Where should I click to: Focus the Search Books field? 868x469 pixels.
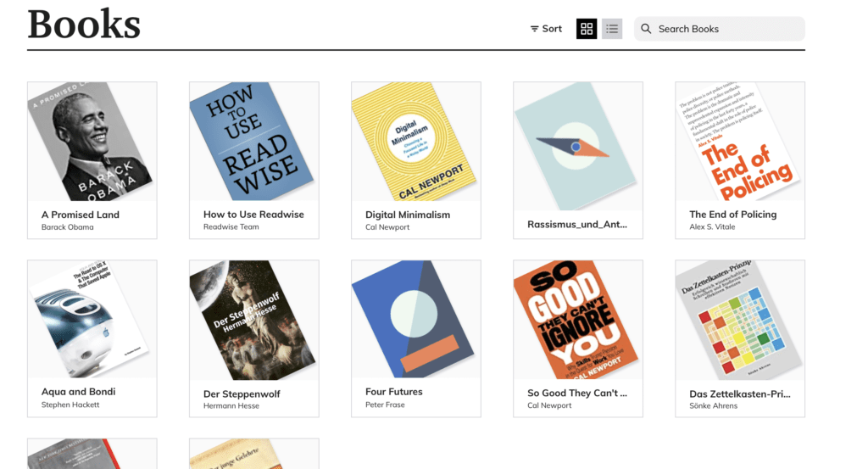pyautogui.click(x=720, y=29)
